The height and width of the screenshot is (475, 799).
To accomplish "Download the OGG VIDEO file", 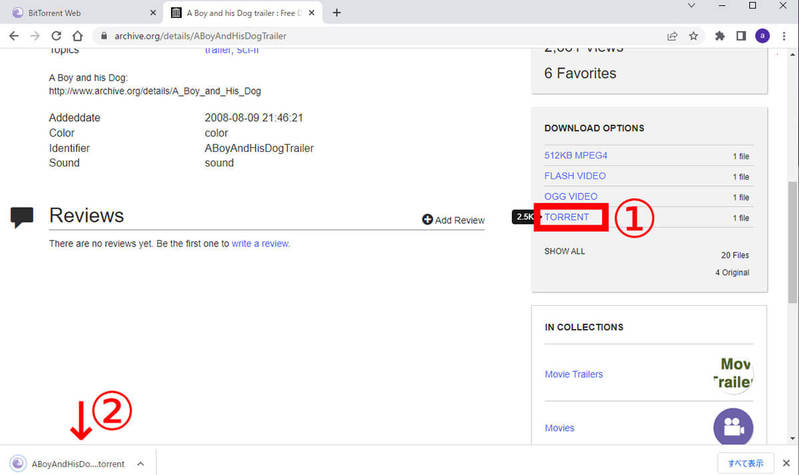I will pyautogui.click(x=571, y=196).
